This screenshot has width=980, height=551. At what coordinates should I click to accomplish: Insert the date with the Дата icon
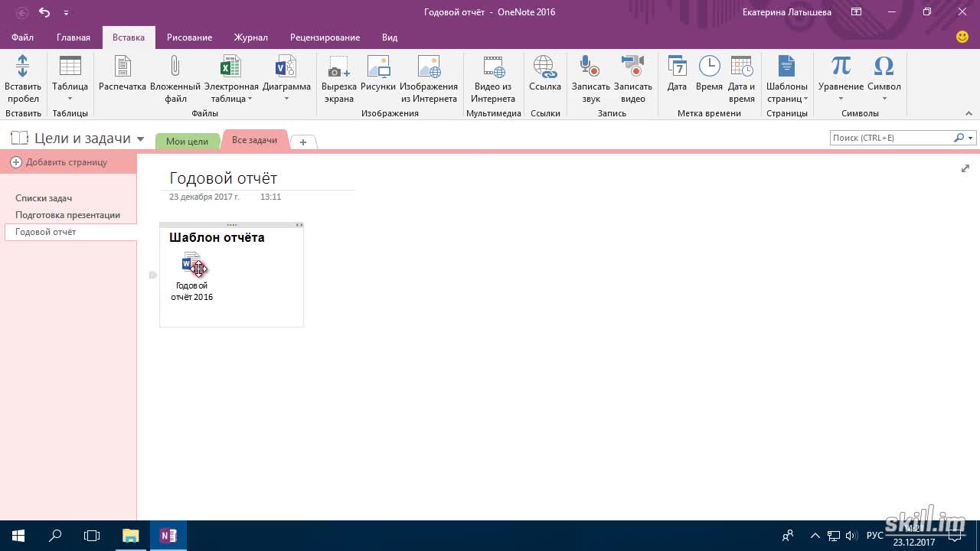pos(677,67)
